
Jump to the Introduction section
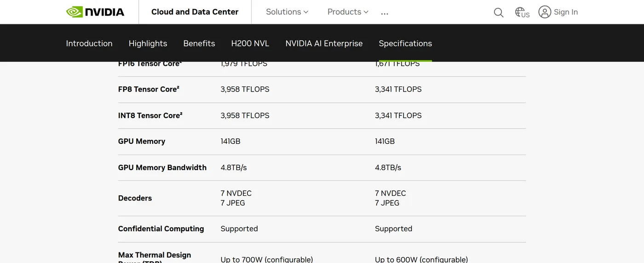click(x=89, y=43)
